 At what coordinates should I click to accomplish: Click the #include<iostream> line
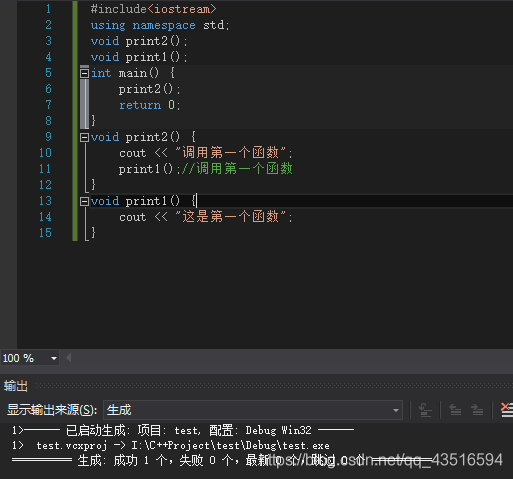click(153, 9)
